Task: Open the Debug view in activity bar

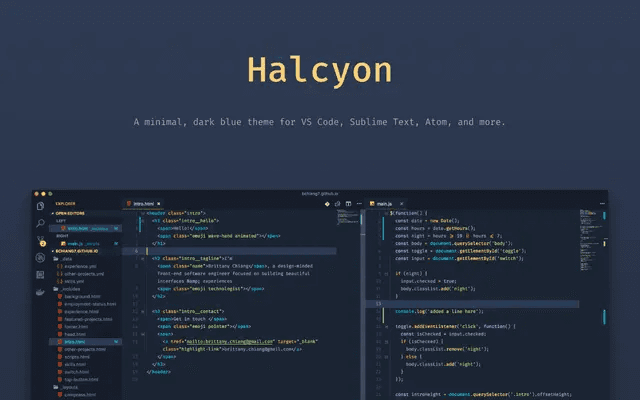Action: click(x=41, y=257)
